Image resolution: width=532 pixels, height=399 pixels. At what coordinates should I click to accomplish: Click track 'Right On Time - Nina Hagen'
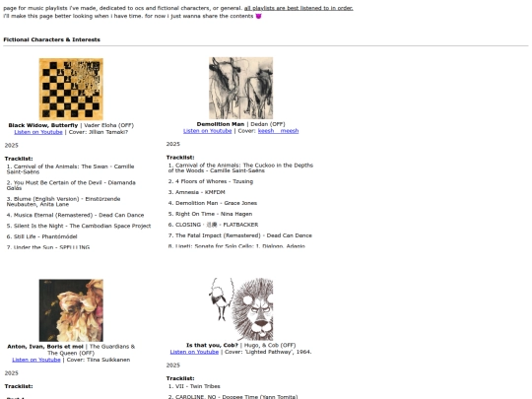(x=211, y=214)
